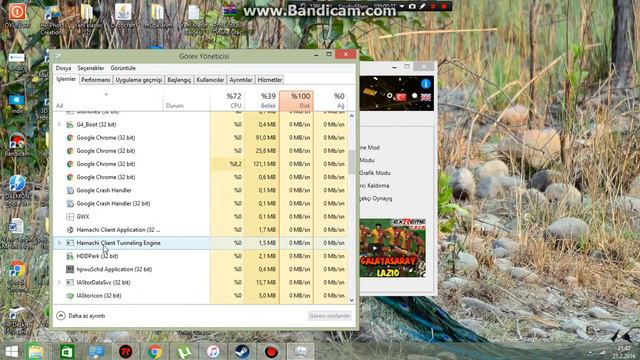The height and width of the screenshot is (360, 640).
Task: Open Google Chrome from the taskbar
Action: (x=155, y=351)
